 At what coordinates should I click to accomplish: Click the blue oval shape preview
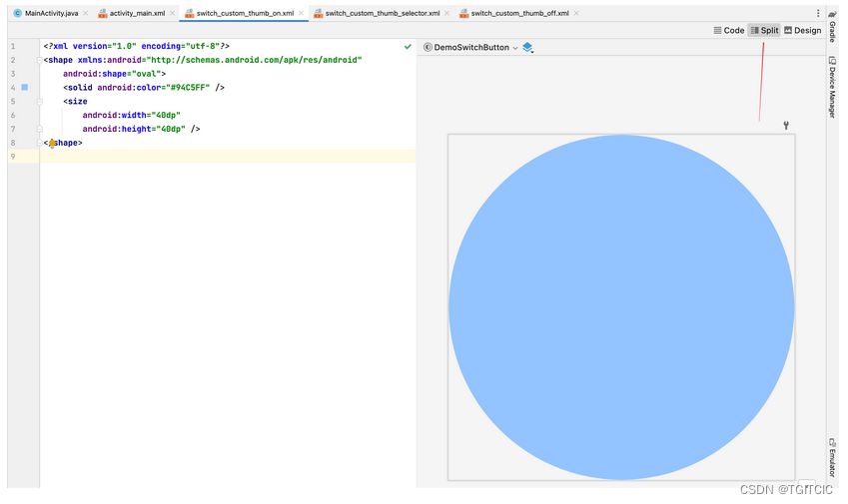point(621,307)
